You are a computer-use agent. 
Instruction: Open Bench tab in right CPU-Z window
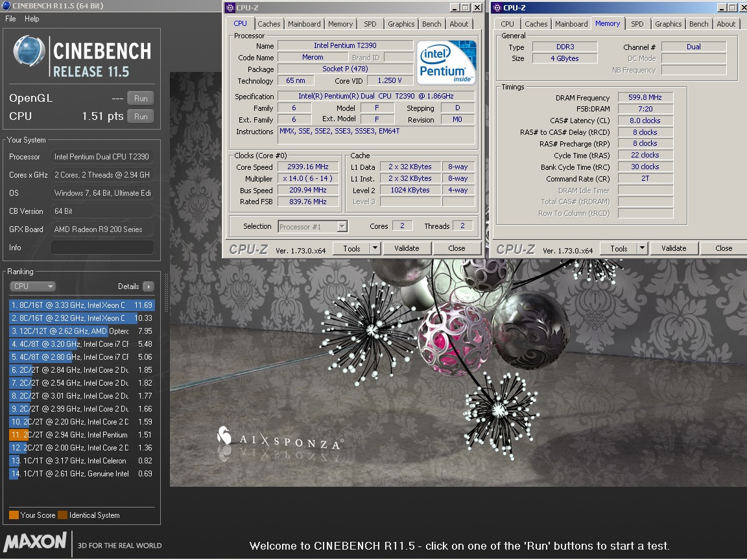(698, 24)
